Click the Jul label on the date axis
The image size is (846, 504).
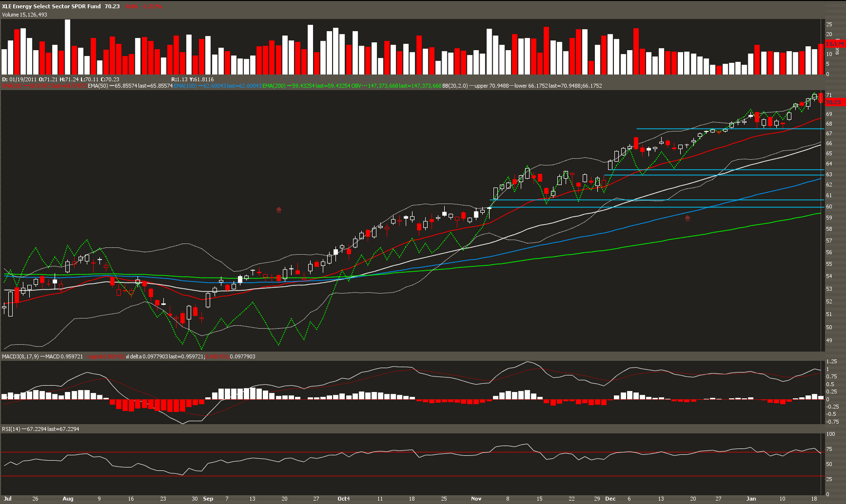(x=7, y=499)
